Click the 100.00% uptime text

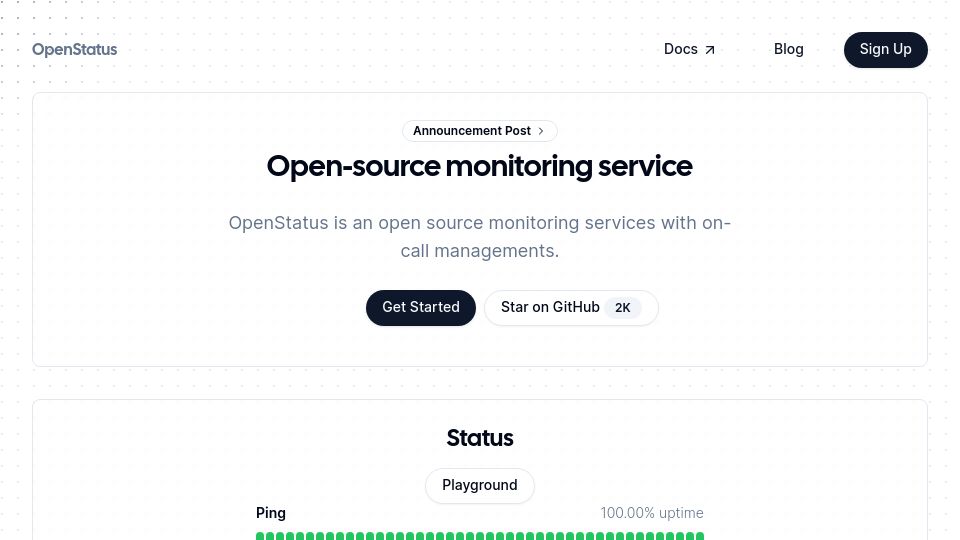651,513
